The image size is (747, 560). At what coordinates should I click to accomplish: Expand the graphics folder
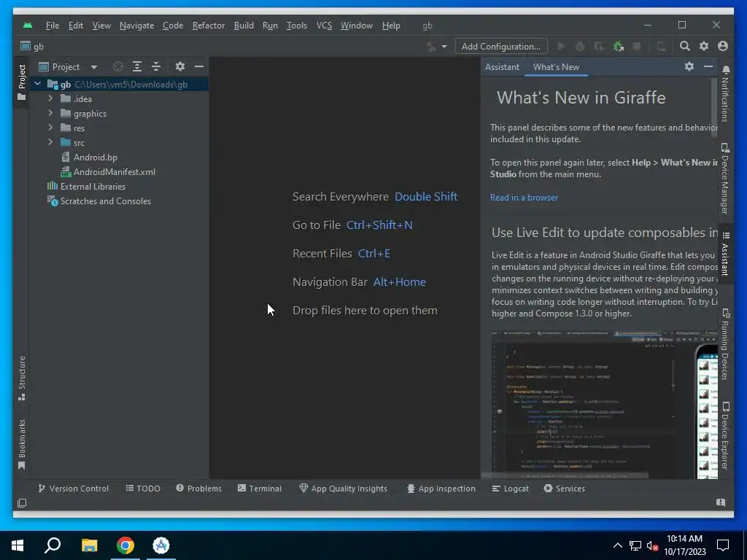[50, 113]
